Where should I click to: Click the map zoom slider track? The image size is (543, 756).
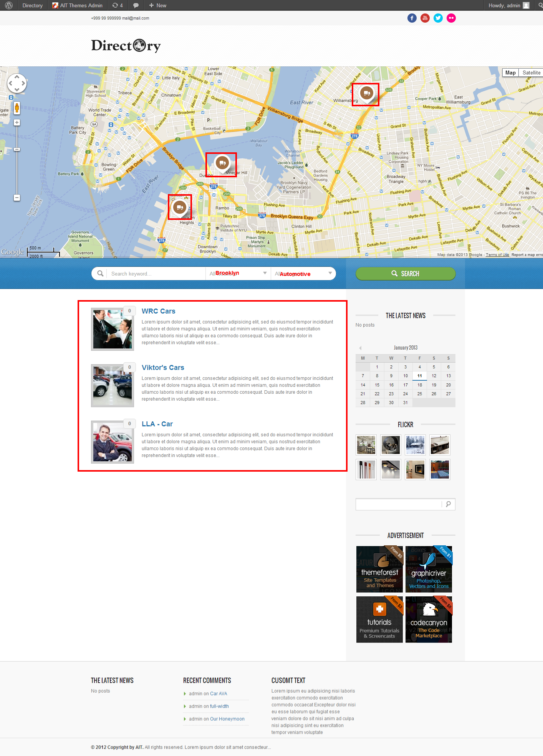17,173
